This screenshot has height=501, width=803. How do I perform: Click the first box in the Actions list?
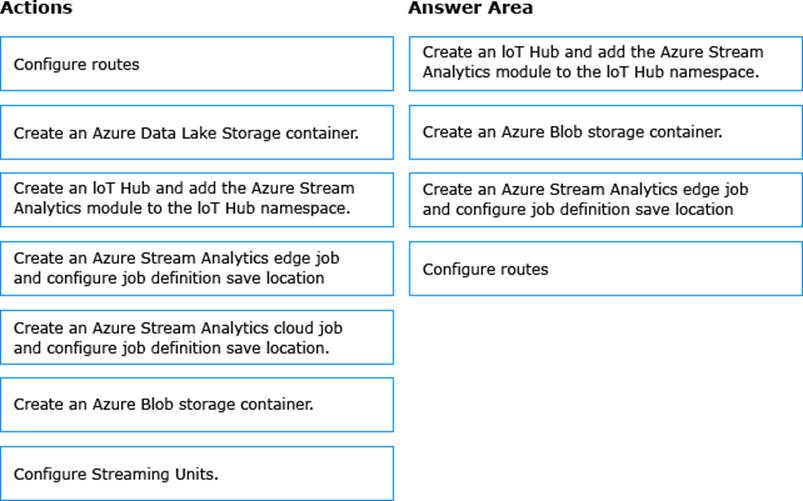(197, 64)
